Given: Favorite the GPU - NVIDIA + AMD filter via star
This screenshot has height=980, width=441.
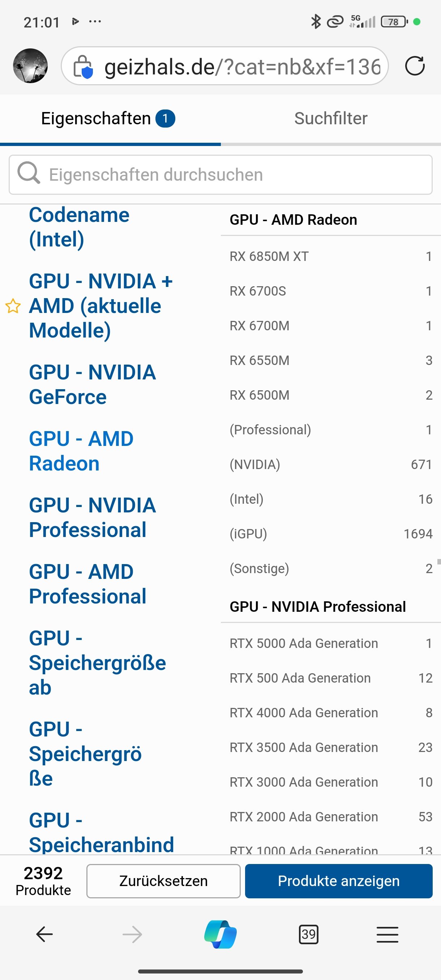Looking at the screenshot, I should (13, 305).
